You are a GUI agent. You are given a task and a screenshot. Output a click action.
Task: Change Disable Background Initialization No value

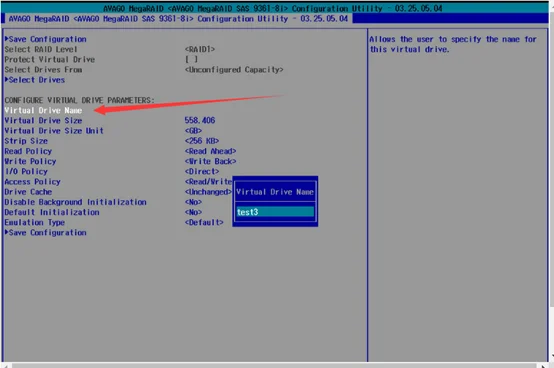[x=193, y=202]
